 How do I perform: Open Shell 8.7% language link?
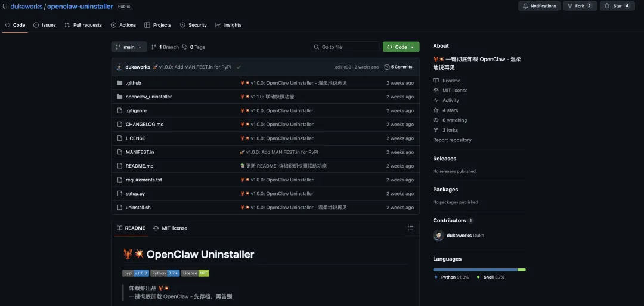pyautogui.click(x=491, y=277)
